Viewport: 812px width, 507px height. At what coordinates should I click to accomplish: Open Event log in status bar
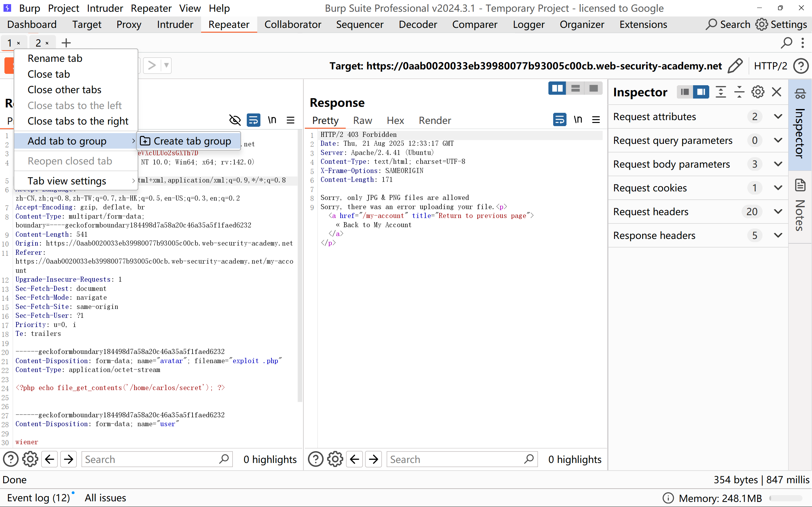tap(39, 498)
